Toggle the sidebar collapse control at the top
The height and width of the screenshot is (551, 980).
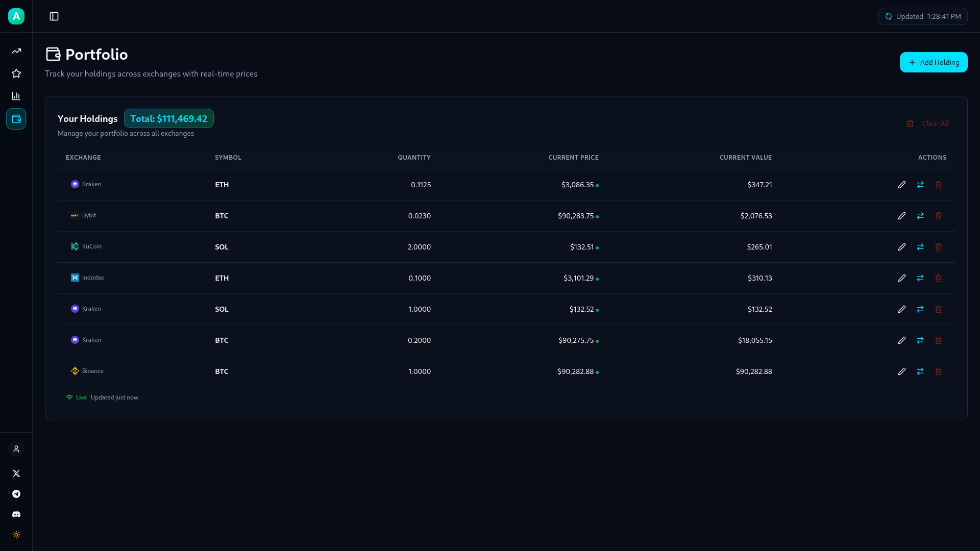(x=54, y=16)
